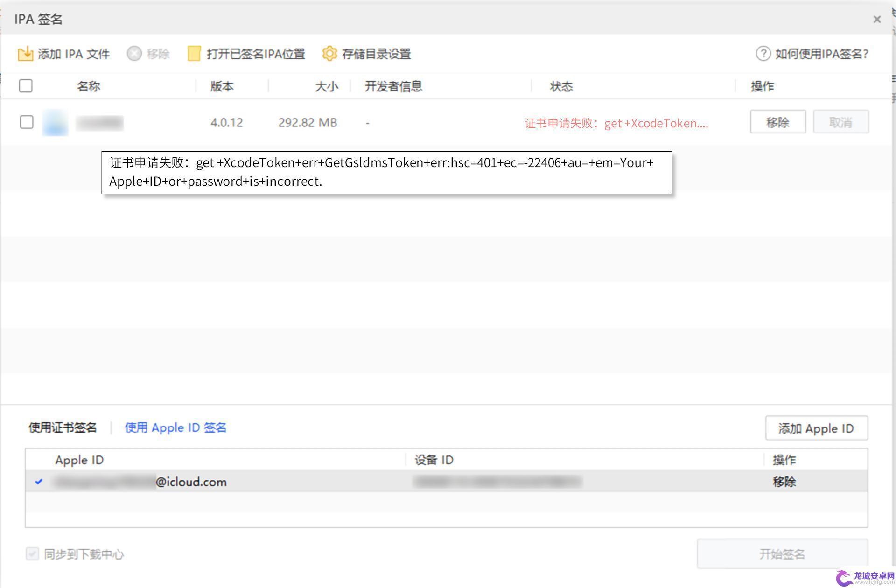Click 存储目录设置 label

tap(376, 54)
